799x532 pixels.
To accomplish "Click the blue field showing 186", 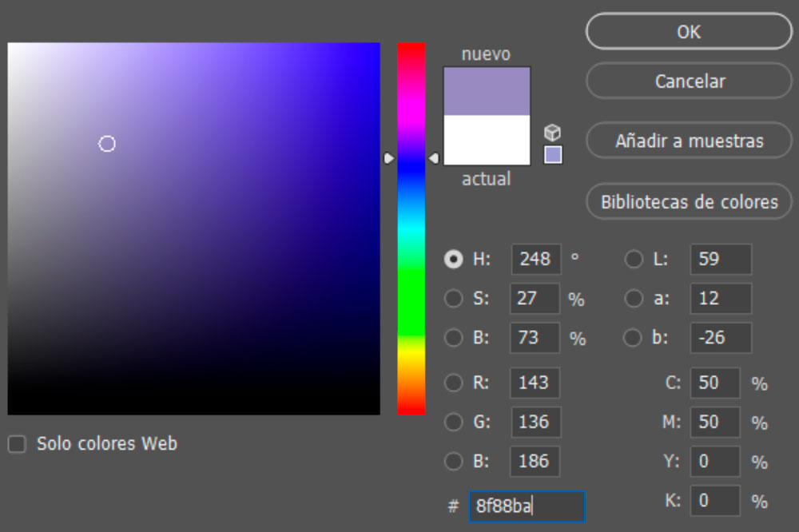I will pos(535,461).
